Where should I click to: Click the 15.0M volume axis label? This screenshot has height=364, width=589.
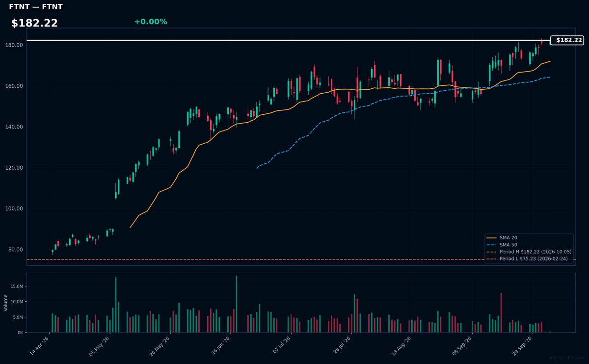(17, 286)
